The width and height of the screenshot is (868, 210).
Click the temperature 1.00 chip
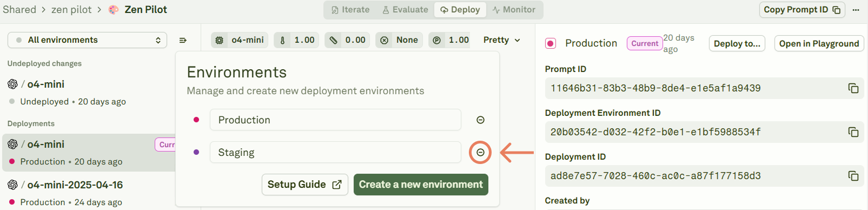point(296,40)
